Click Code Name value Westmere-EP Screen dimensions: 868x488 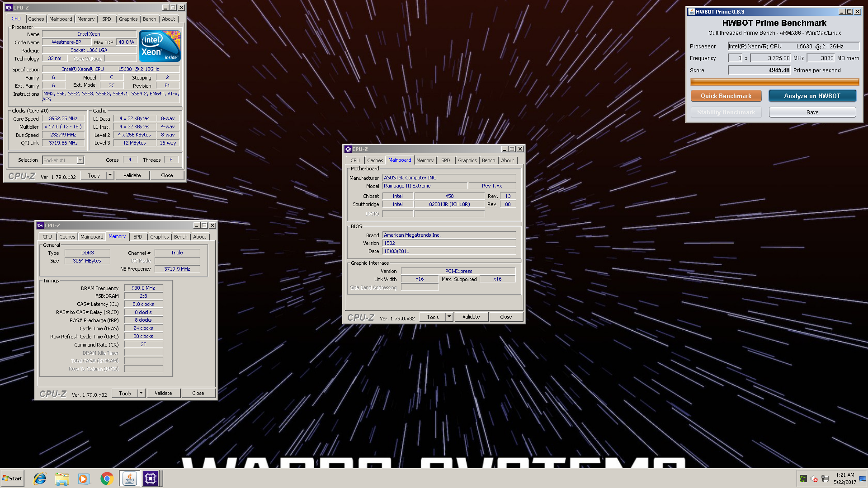pyautogui.click(x=66, y=42)
